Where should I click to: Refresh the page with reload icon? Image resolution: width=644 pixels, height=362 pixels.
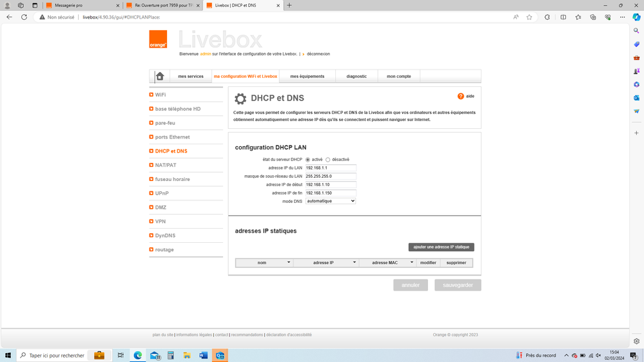24,17
